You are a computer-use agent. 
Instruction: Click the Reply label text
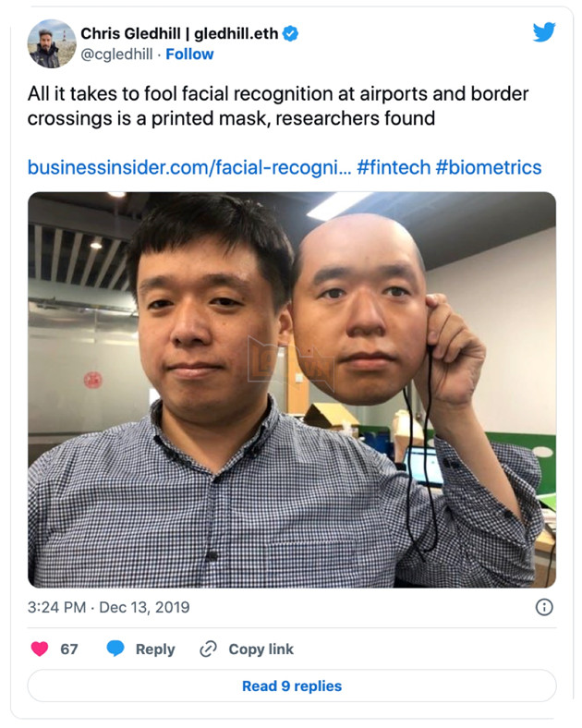[x=155, y=649]
